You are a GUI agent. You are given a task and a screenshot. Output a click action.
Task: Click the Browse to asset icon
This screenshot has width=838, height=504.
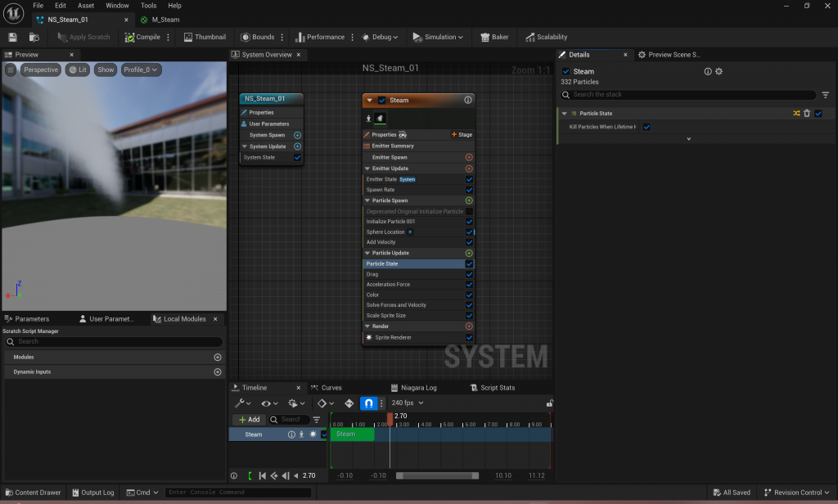pyautogui.click(x=34, y=37)
